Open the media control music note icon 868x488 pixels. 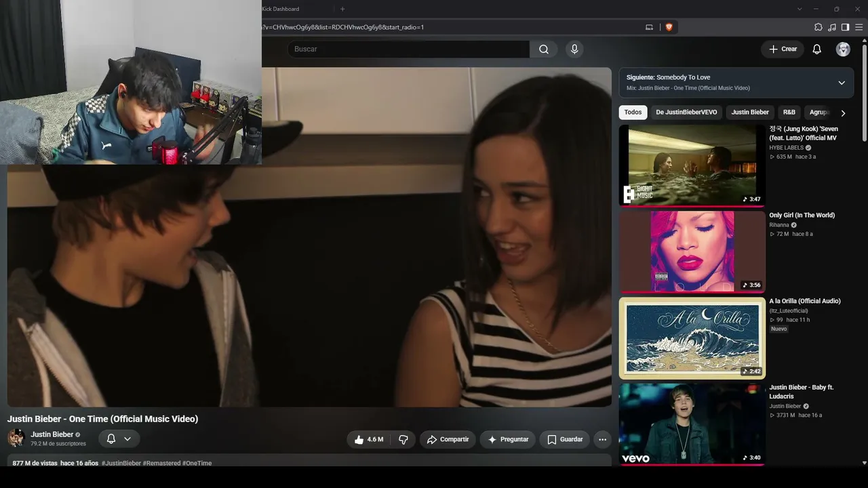click(x=832, y=27)
